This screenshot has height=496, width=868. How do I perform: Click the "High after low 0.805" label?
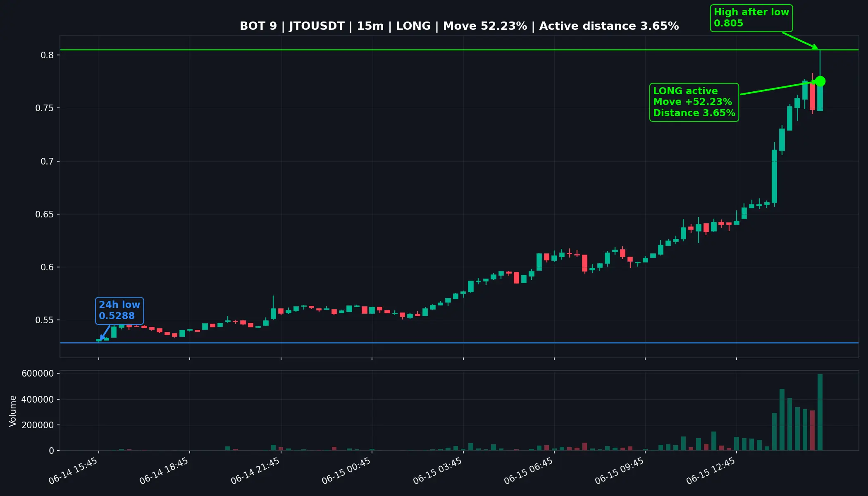click(x=751, y=18)
